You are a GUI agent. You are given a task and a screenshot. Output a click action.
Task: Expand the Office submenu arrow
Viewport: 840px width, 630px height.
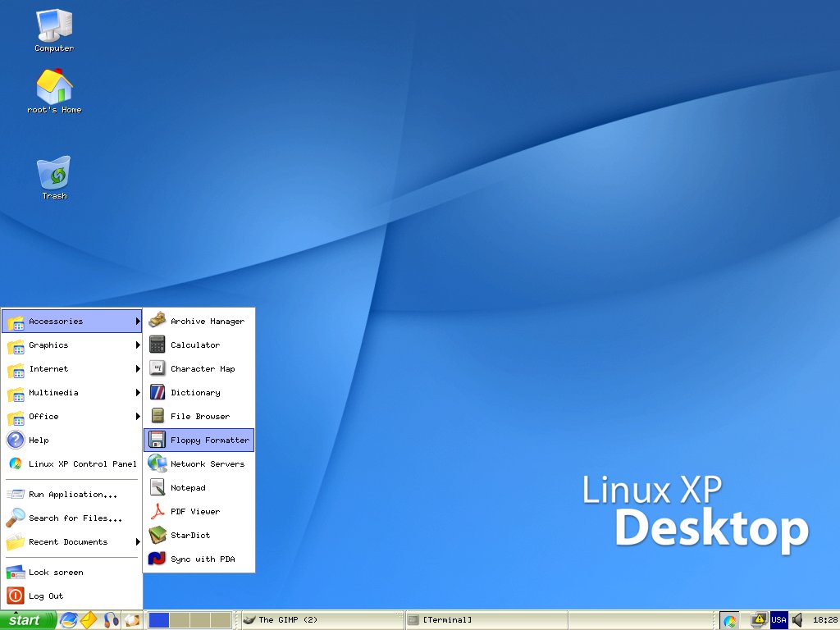tap(138, 416)
